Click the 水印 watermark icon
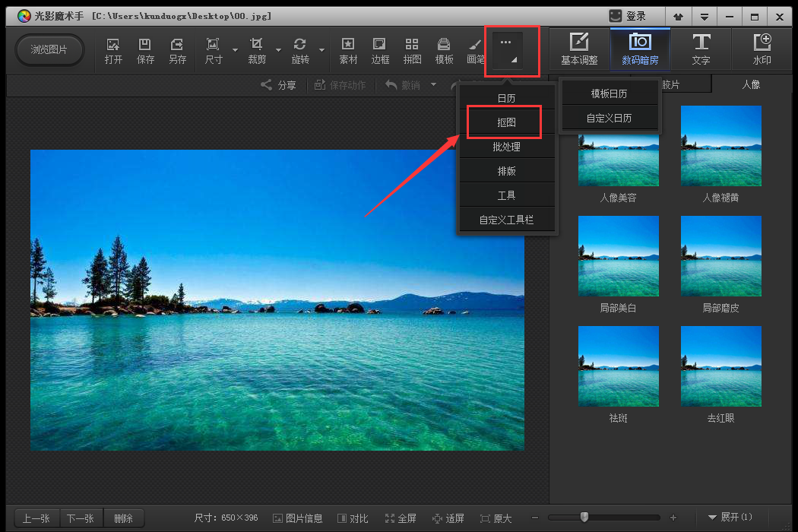 point(762,49)
